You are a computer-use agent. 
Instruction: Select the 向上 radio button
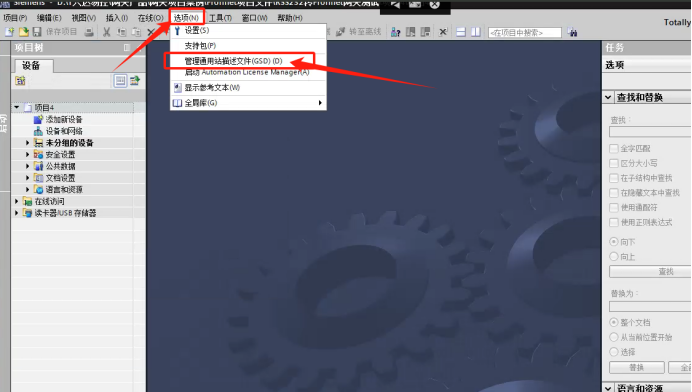tap(613, 256)
